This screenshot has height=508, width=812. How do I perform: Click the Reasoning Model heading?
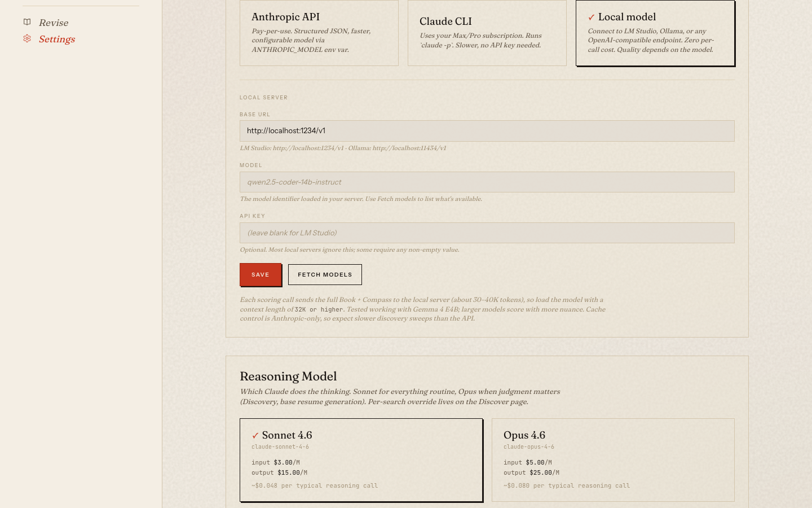288,376
